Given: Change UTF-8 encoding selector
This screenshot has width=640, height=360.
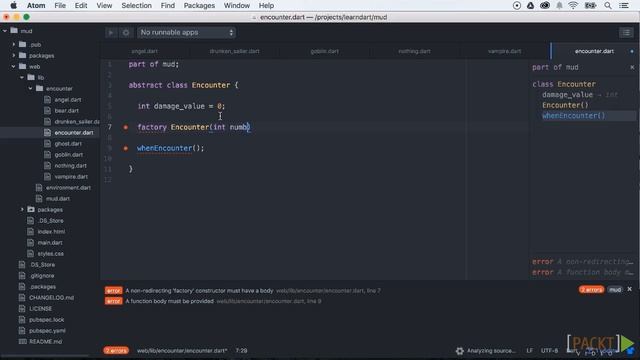Looking at the screenshot, I should pyautogui.click(x=549, y=351).
